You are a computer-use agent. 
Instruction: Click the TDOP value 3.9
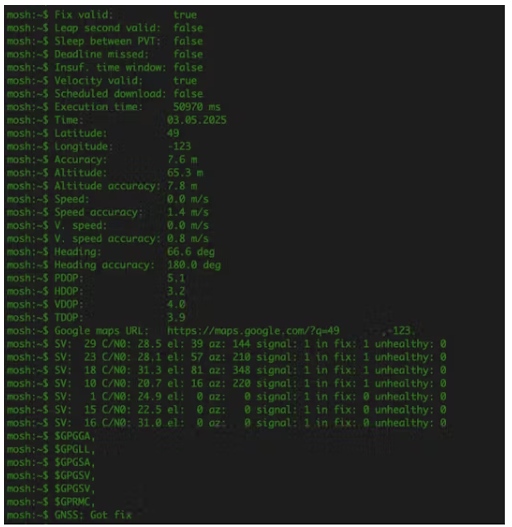click(176, 318)
